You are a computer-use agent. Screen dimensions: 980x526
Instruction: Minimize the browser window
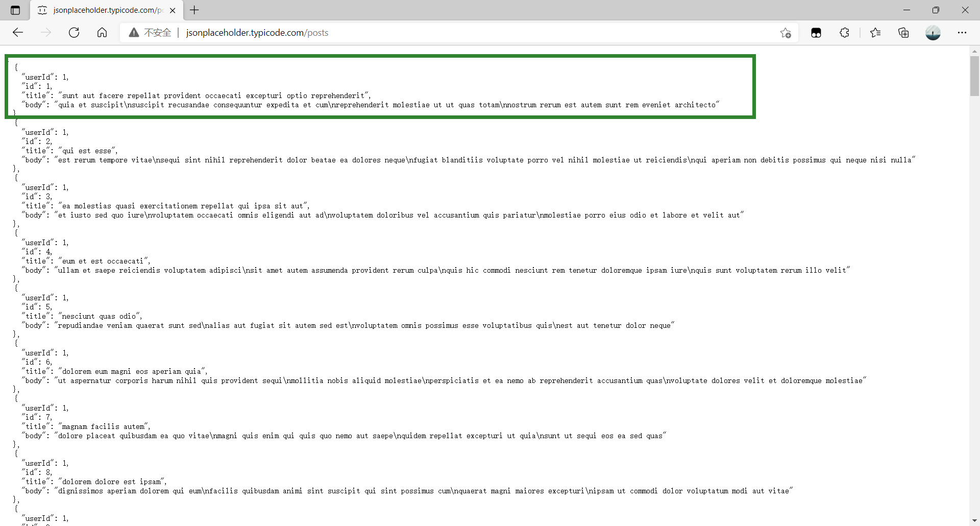906,10
